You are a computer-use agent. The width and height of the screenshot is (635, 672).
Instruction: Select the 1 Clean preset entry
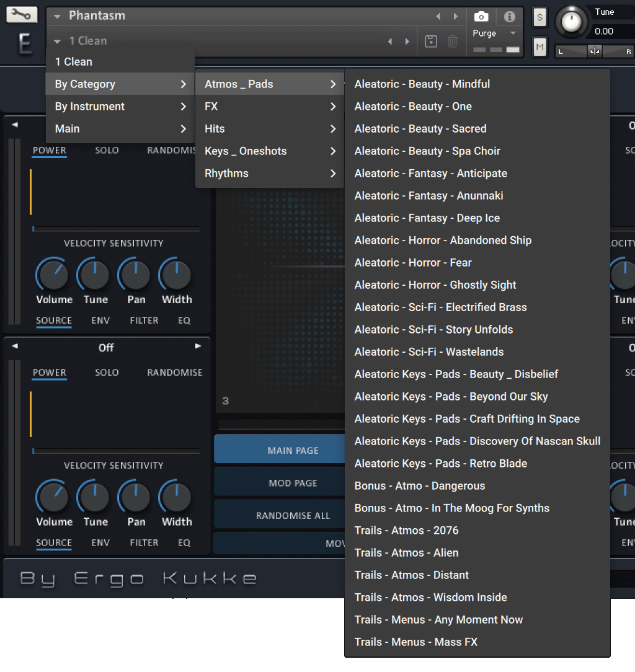coord(120,62)
